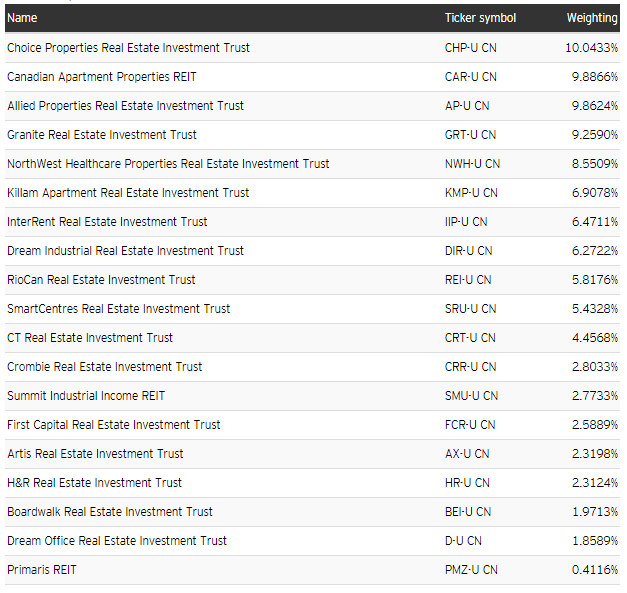The image size is (627, 593).
Task: Click weighting value 1.9713%
Action: click(595, 512)
